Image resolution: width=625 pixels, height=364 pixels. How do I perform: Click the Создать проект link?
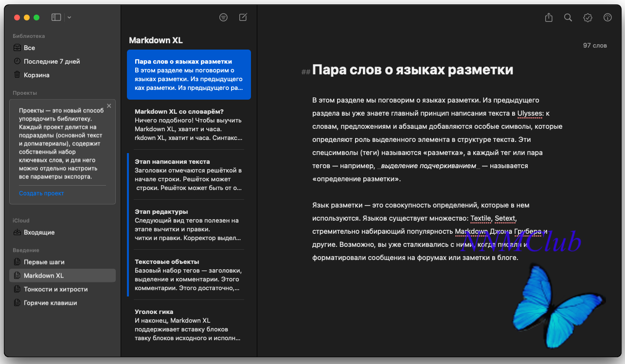(41, 193)
